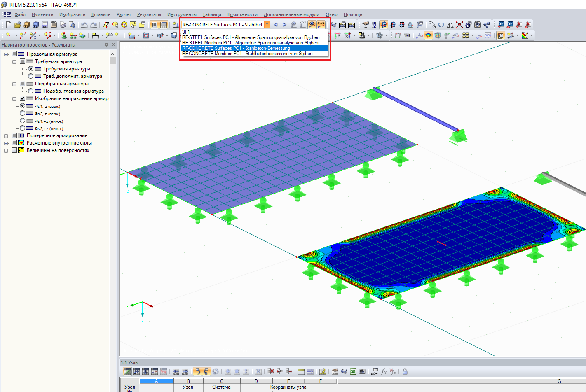Select RF-STEEL Members PC1 list entry

point(255,43)
